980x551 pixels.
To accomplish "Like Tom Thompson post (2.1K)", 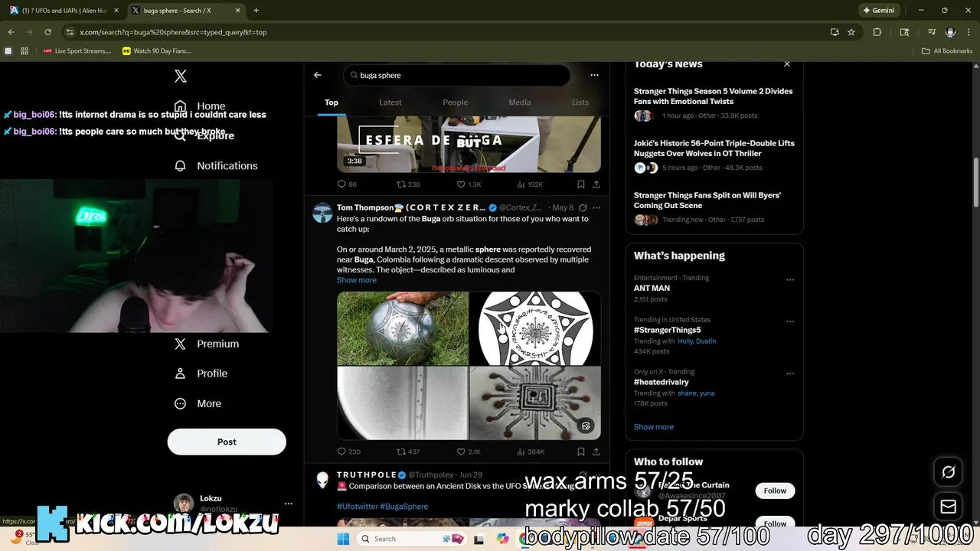I will tap(469, 452).
